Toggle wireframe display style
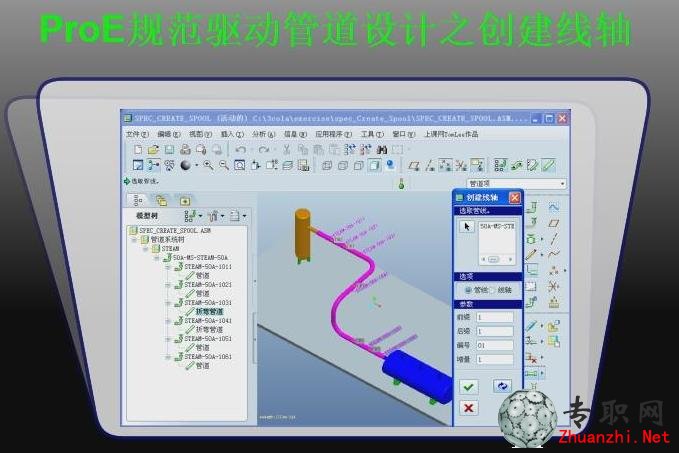The image size is (679, 453). tap(327, 165)
